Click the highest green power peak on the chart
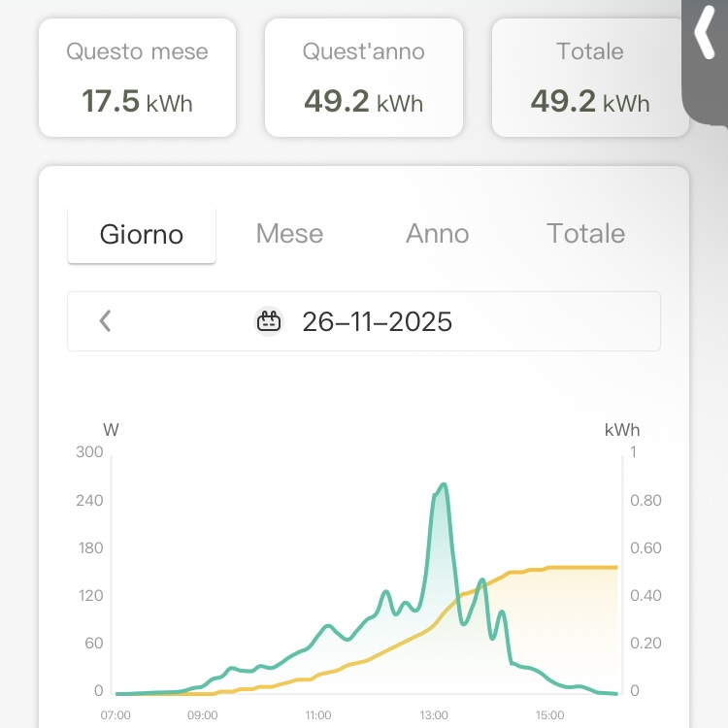The height and width of the screenshot is (728, 728). 444,484
